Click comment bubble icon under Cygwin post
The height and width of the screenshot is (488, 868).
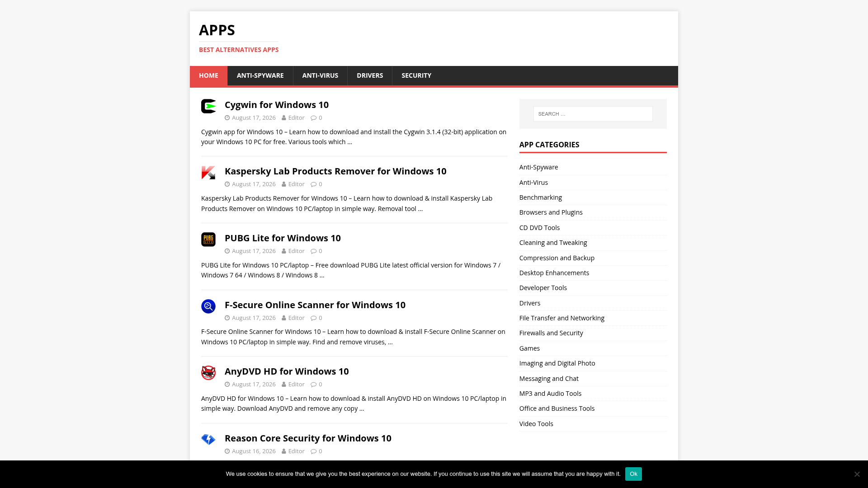pyautogui.click(x=314, y=118)
